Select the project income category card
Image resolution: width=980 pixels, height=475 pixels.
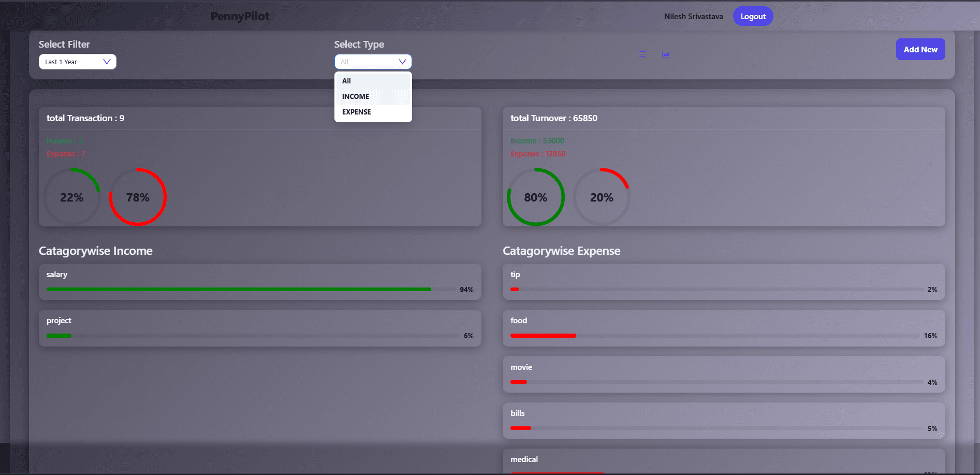click(x=260, y=328)
